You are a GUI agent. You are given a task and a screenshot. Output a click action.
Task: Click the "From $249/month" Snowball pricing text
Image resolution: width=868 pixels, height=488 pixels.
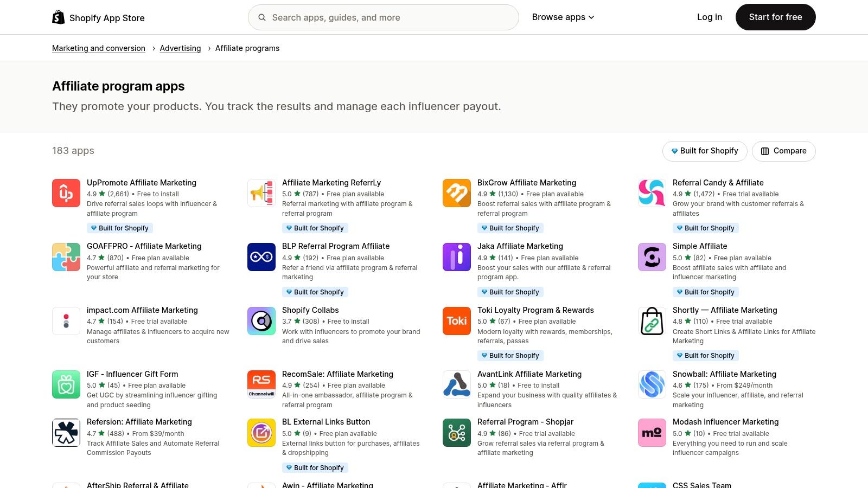[744, 386]
